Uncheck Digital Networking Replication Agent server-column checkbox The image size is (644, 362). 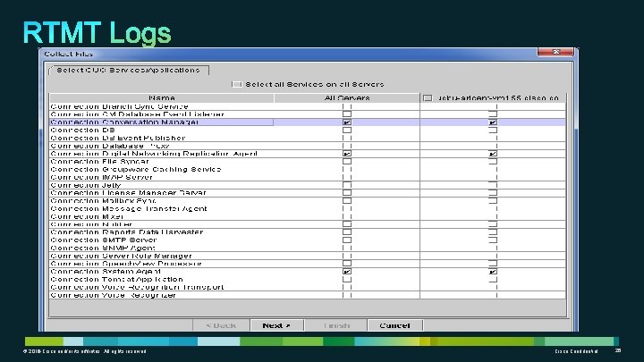point(493,154)
